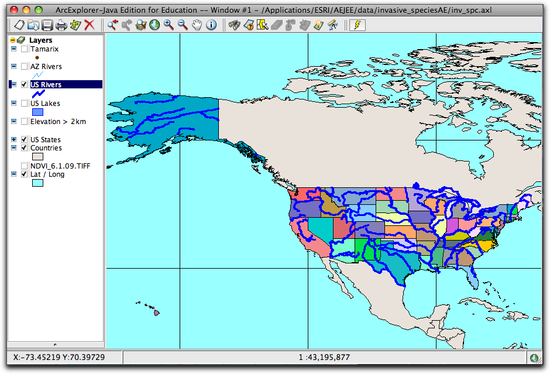Collapse the US Rivers layer legend
Screen dimensions: 550x374
(x=14, y=84)
